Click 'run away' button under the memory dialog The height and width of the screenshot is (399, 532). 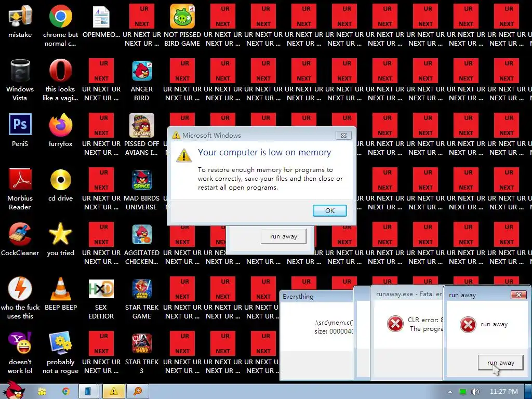click(284, 236)
